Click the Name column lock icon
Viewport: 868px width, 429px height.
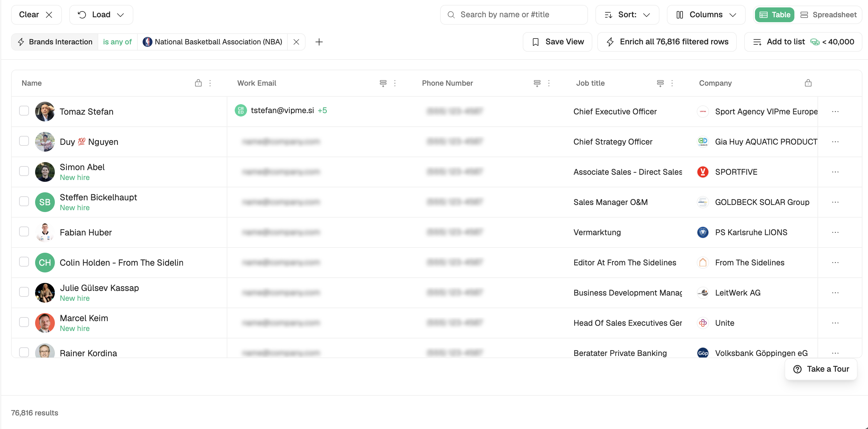pyautogui.click(x=198, y=83)
